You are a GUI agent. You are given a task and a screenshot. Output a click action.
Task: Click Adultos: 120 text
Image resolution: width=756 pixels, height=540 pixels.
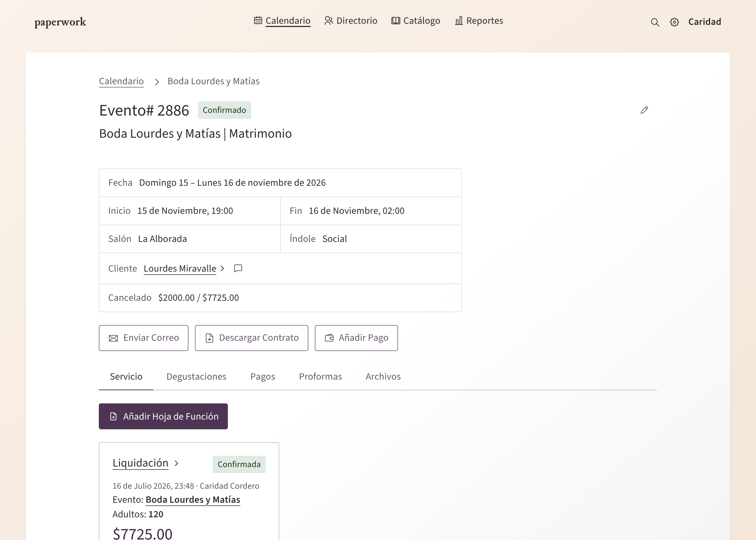(x=138, y=514)
